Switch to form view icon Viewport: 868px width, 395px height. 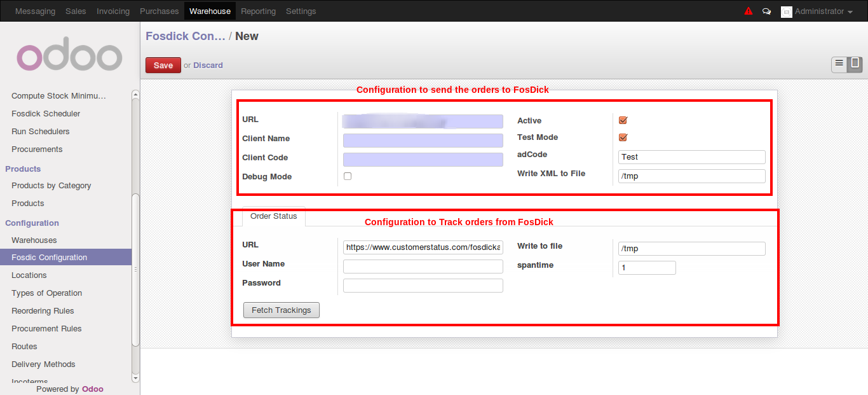[x=855, y=64]
